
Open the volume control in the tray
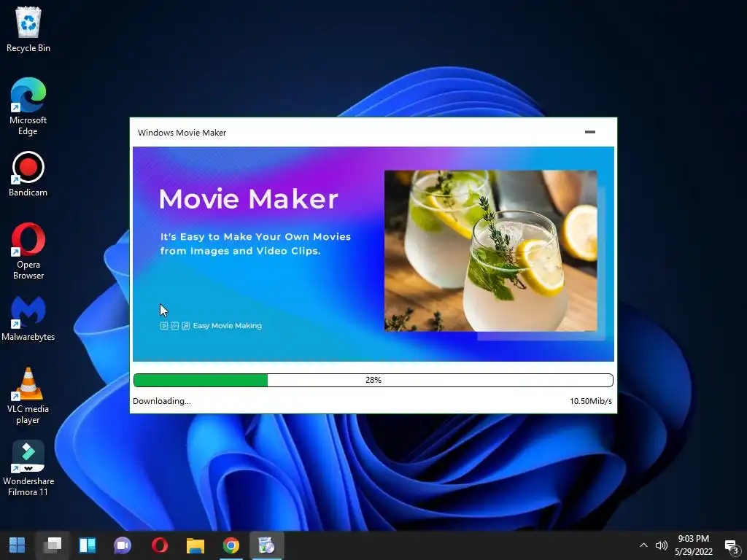pos(661,545)
